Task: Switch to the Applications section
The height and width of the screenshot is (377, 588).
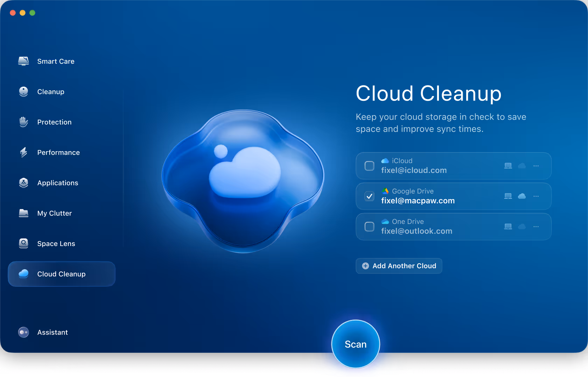Action: pos(62,183)
